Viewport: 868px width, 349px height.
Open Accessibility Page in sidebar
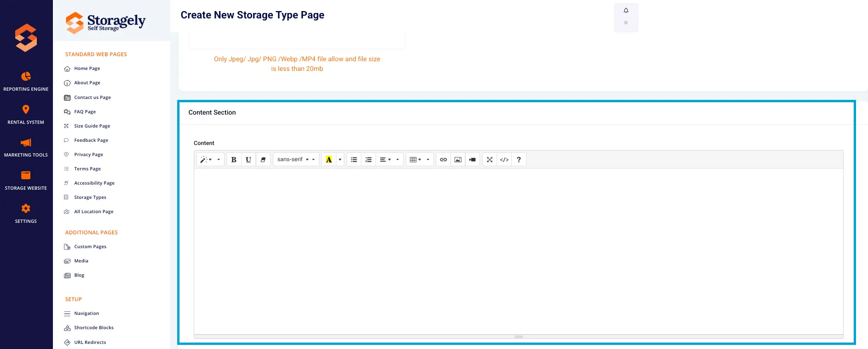pyautogui.click(x=94, y=183)
